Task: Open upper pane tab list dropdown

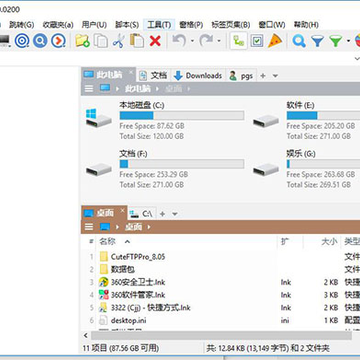Action: pyautogui.click(x=275, y=76)
